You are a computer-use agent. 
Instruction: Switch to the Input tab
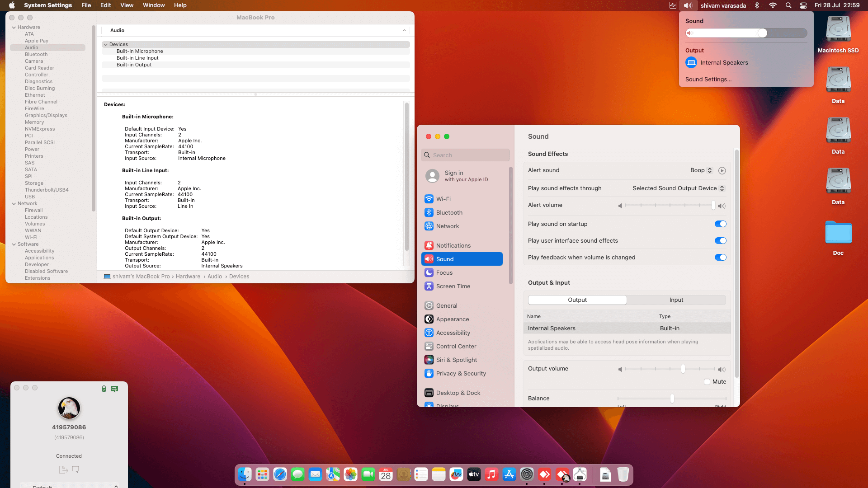pos(676,300)
